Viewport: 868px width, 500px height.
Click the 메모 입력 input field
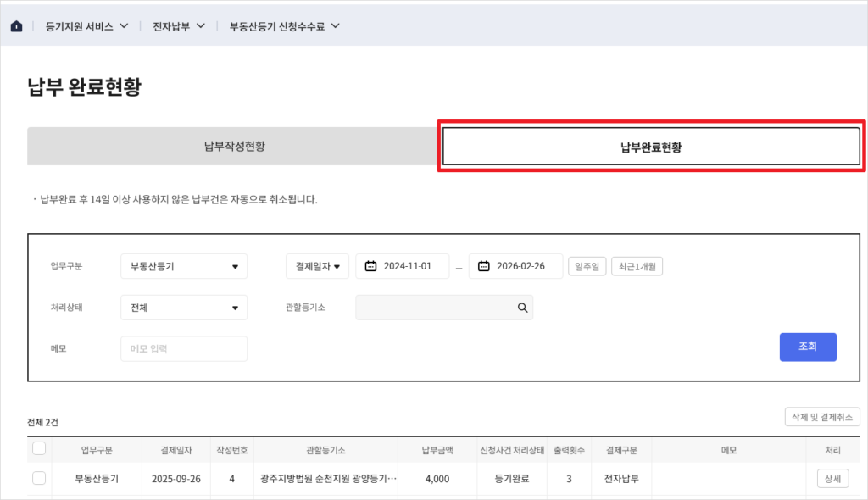click(183, 348)
